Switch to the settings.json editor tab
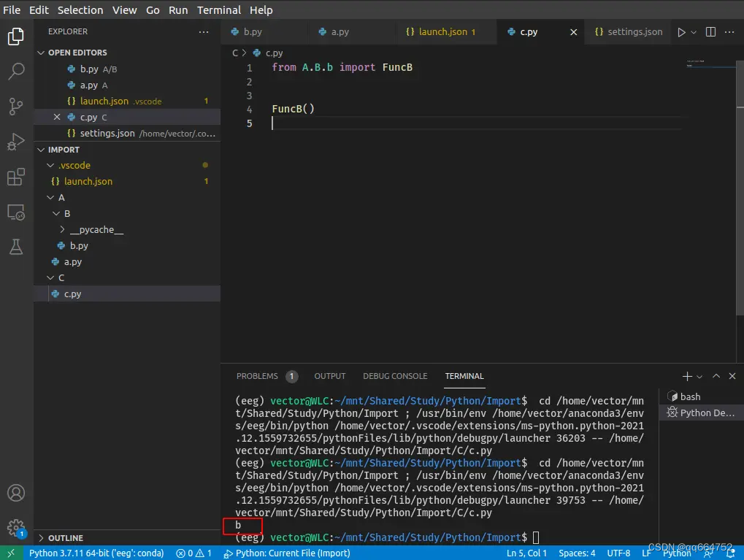 pos(632,31)
